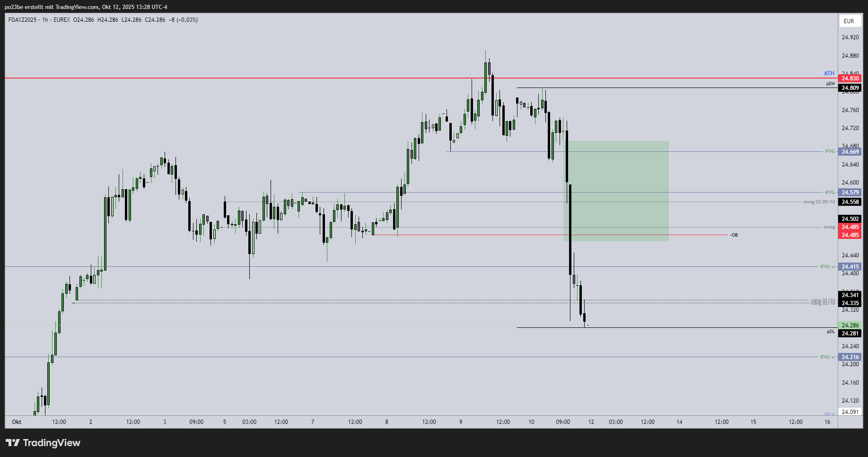
Task: Click the ATH label above the red line
Action: pyautogui.click(x=829, y=73)
